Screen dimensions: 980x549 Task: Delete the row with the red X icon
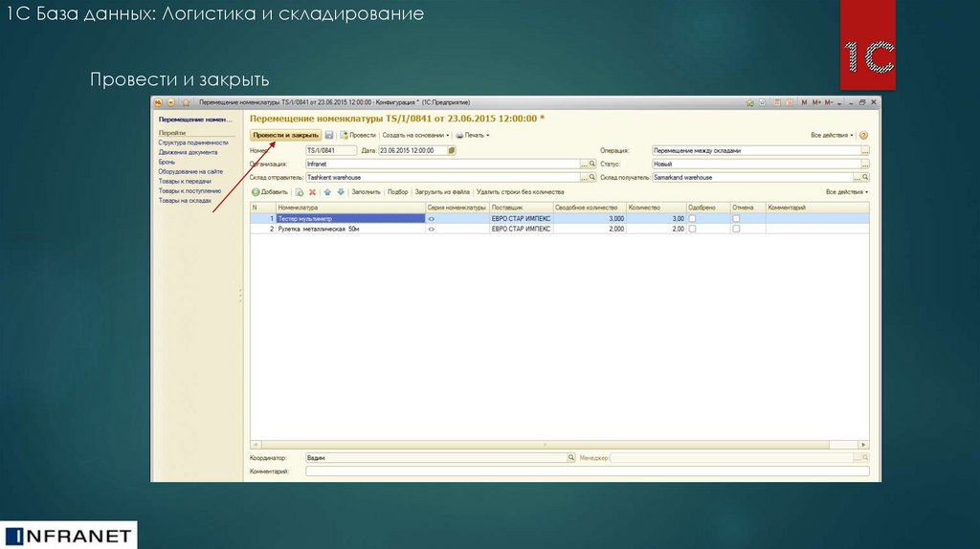[x=312, y=191]
